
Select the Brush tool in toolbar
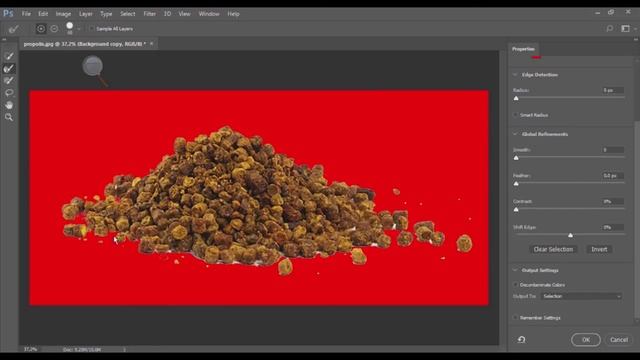click(x=9, y=80)
